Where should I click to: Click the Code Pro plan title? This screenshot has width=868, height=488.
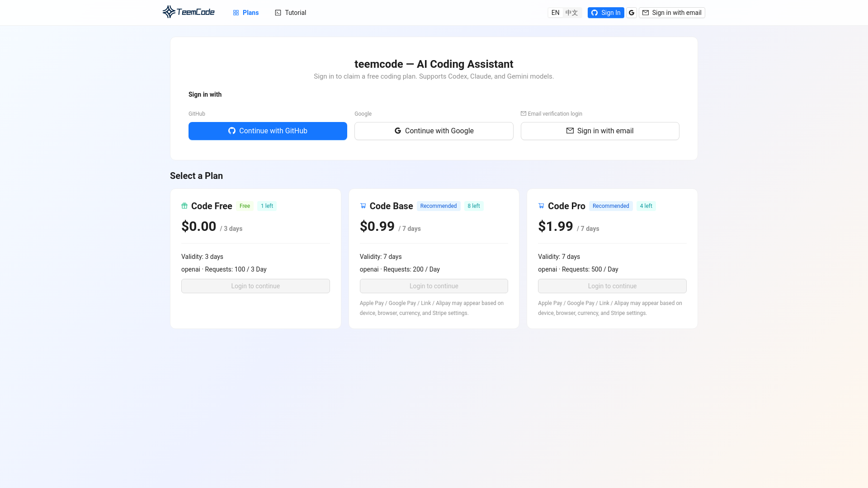tap(566, 206)
